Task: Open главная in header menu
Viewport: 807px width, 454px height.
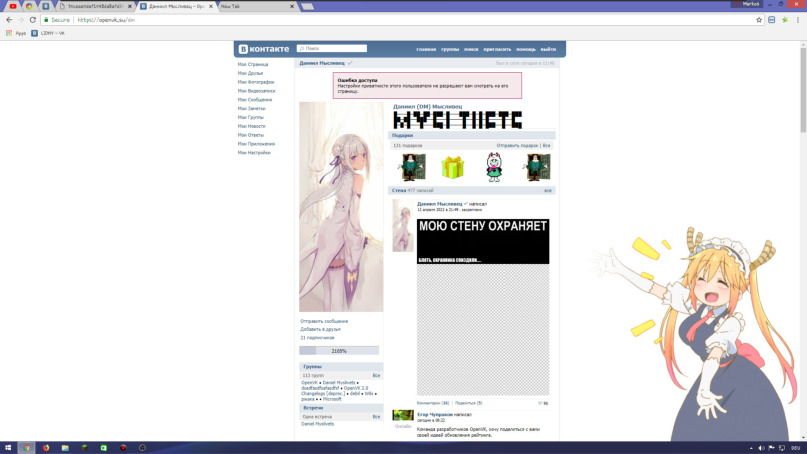Action: tap(426, 49)
